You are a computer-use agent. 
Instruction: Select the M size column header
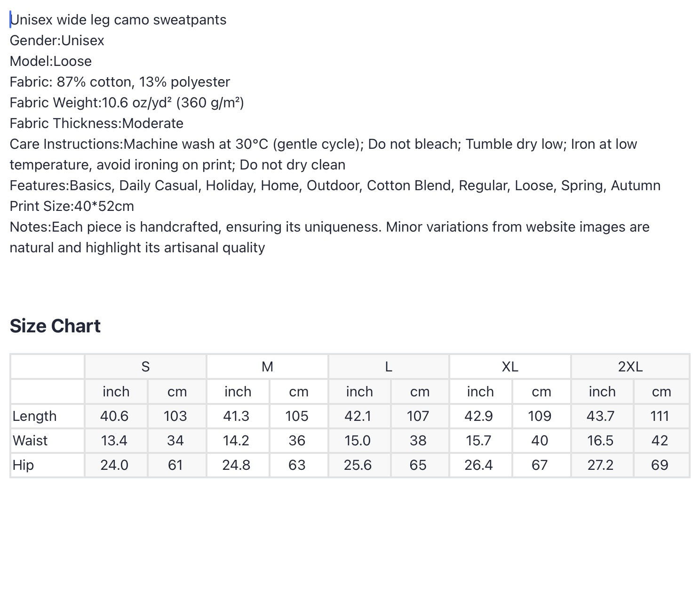(267, 366)
